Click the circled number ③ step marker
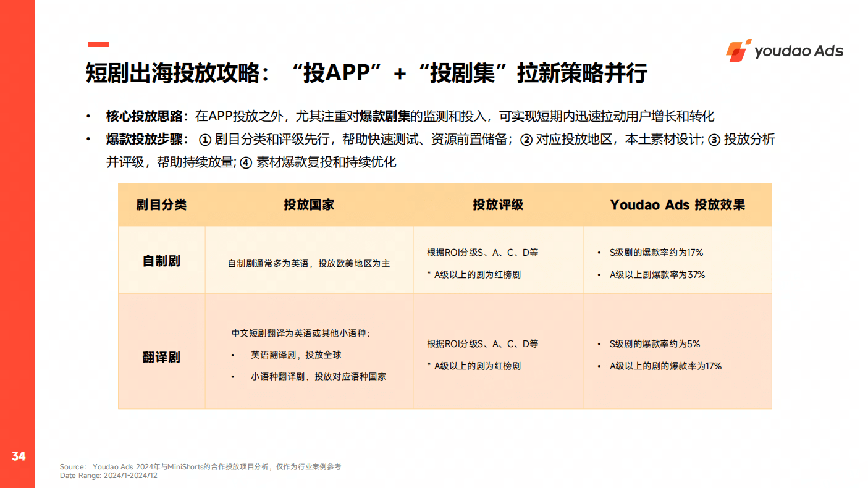This screenshot has width=868, height=488. coord(714,140)
